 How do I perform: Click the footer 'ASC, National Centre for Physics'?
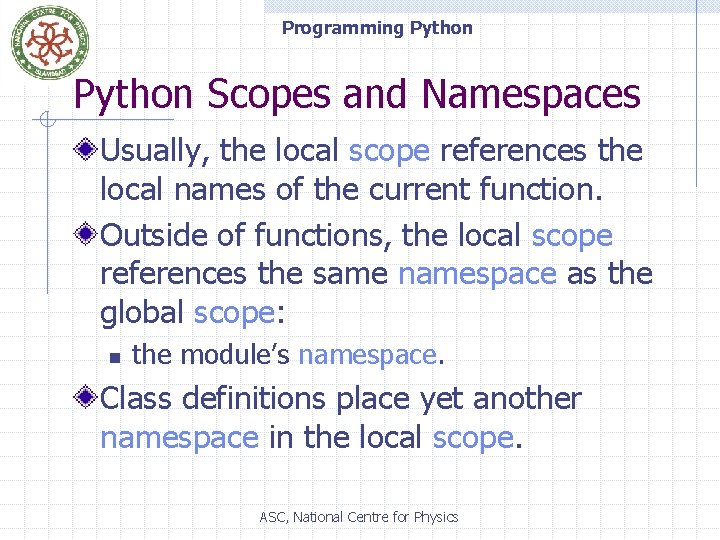(x=359, y=517)
